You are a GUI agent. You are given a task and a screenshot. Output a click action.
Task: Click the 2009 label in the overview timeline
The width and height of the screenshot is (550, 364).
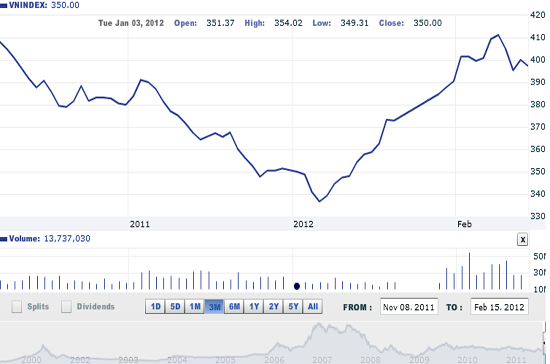point(419,360)
